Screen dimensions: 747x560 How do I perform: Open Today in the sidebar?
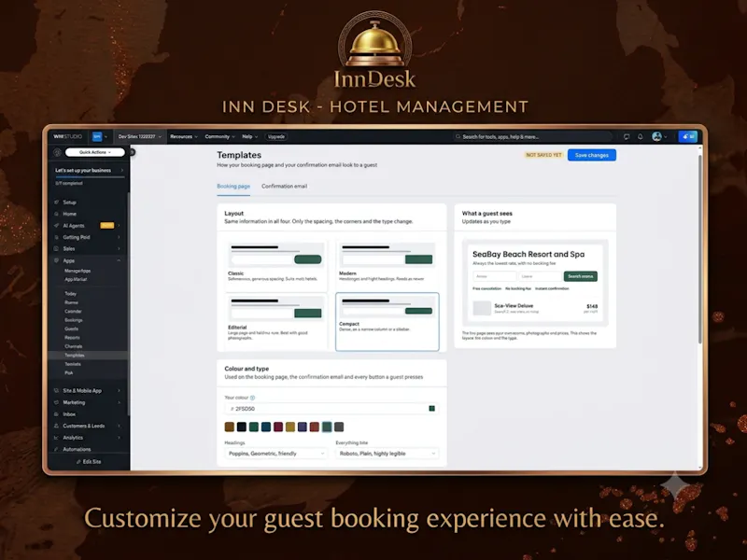click(71, 294)
